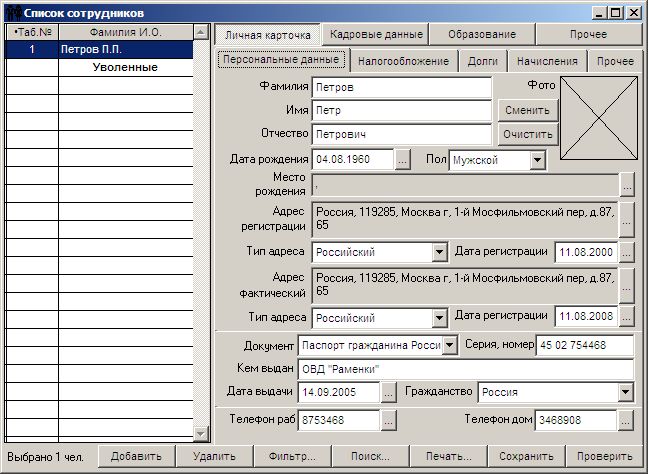
Task: Click Сменить to change photo
Action: (x=526, y=111)
